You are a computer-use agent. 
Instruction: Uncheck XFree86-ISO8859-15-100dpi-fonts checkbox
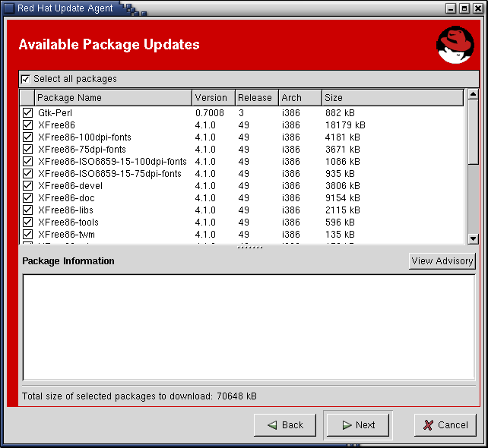click(x=27, y=161)
